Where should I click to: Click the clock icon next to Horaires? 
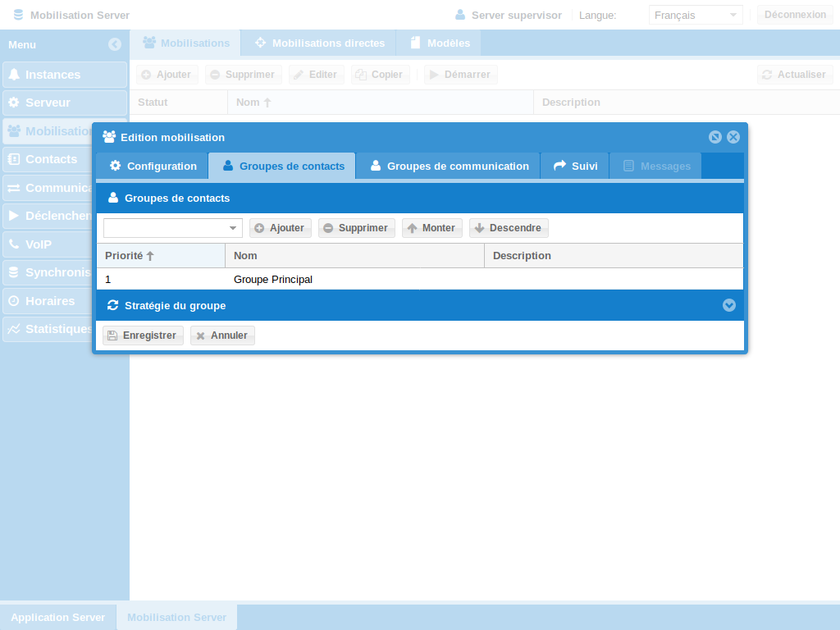pos(14,300)
